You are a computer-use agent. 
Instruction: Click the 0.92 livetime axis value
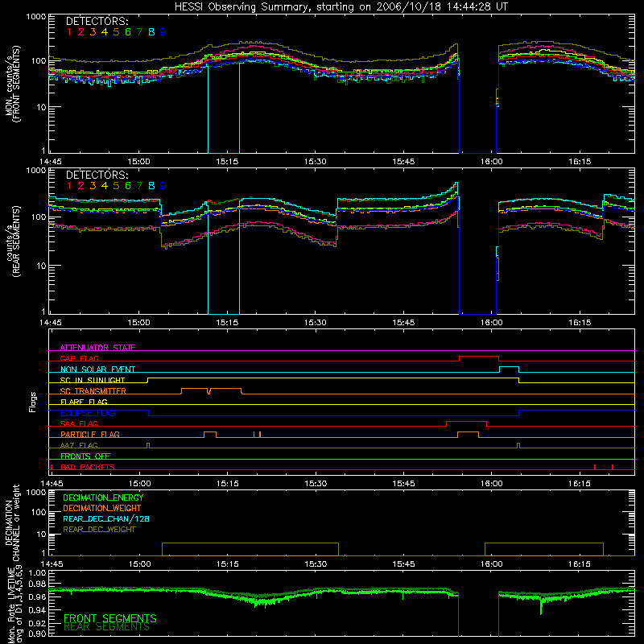(38, 622)
